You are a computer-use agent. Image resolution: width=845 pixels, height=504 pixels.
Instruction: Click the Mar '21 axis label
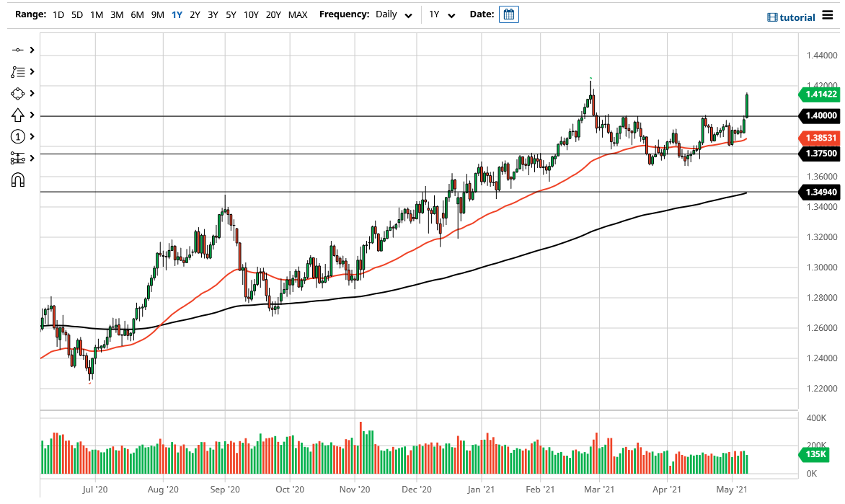pyautogui.click(x=598, y=490)
